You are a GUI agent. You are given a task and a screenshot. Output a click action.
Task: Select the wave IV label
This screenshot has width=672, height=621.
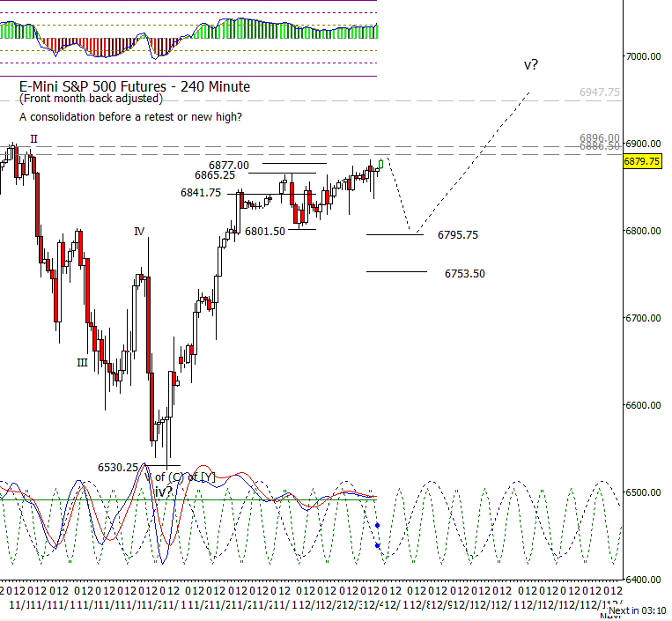click(139, 232)
